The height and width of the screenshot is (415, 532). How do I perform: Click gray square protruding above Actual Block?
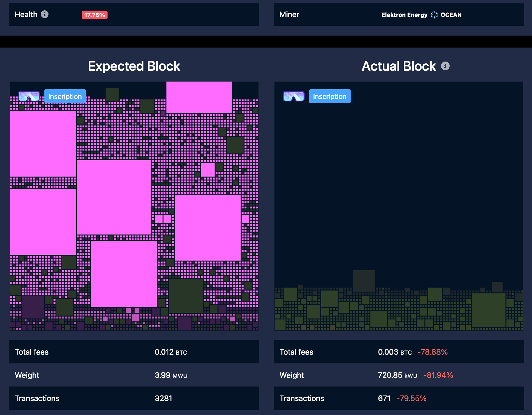tap(364, 281)
